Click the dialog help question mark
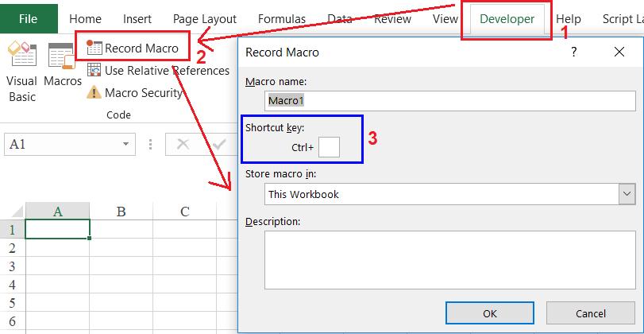644x334 pixels. [574, 52]
